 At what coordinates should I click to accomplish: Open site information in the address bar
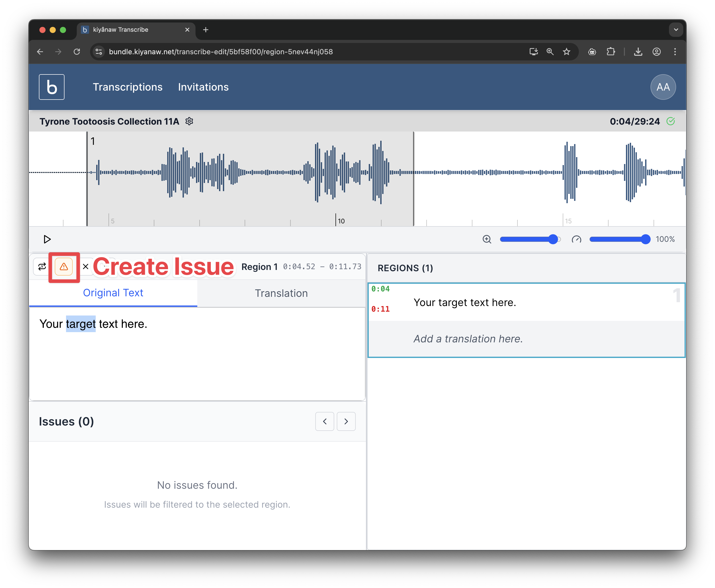click(98, 51)
